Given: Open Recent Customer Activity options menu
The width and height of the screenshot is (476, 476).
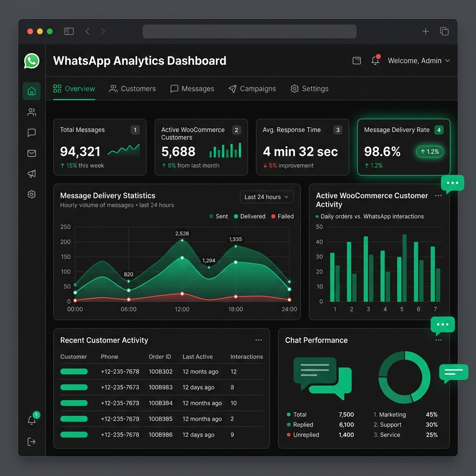Looking at the screenshot, I should pyautogui.click(x=258, y=340).
